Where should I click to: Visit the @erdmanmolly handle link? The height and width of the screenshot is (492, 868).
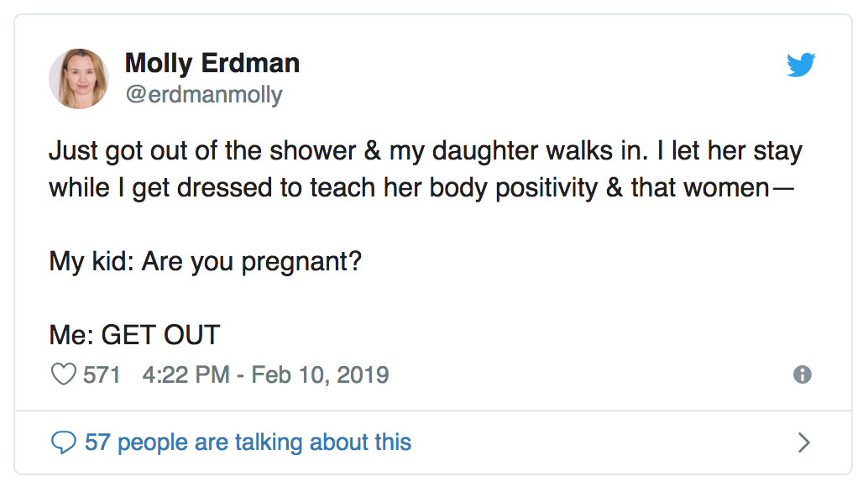tap(204, 95)
